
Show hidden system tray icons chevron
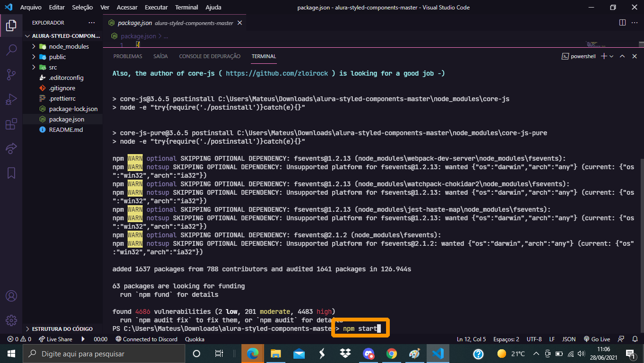[x=536, y=354]
